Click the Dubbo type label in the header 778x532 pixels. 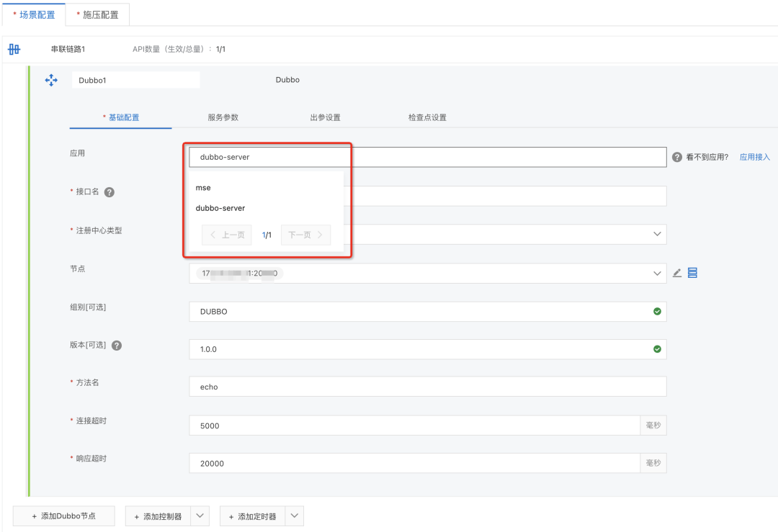click(287, 80)
